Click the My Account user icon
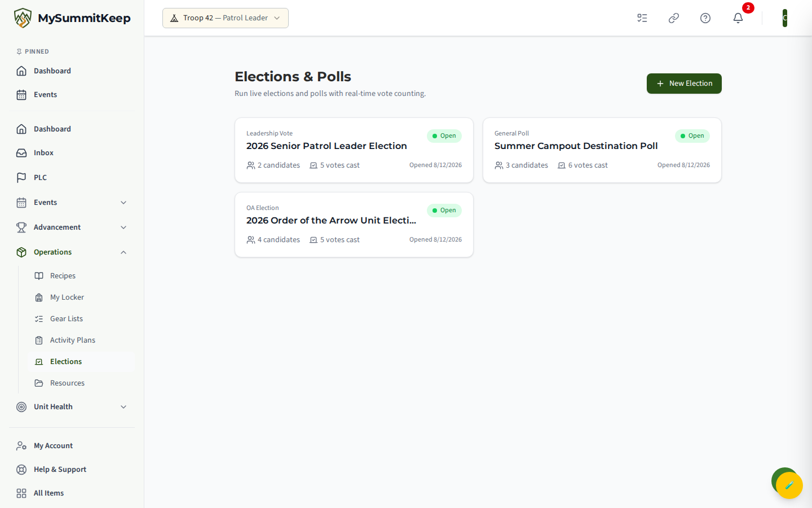The width and height of the screenshot is (812, 508). 21,446
